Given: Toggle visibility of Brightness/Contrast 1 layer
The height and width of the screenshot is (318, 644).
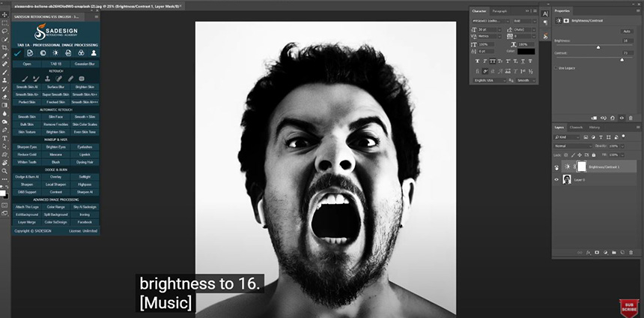Looking at the screenshot, I should pos(556,167).
